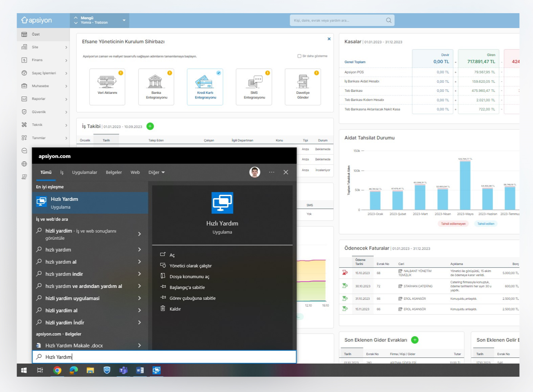Choose 'Yönetici olarak çalıştır'
The height and width of the screenshot is (392, 533).
click(190, 266)
